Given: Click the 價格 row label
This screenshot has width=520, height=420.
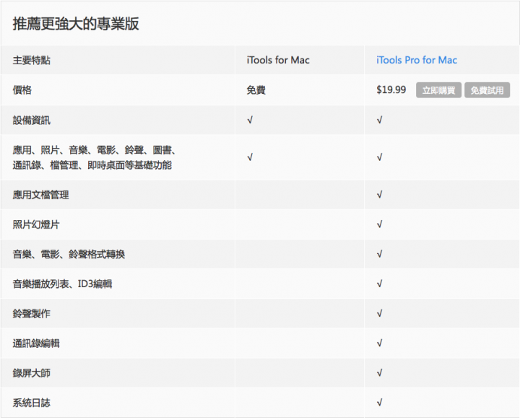Looking at the screenshot, I should point(22,89).
